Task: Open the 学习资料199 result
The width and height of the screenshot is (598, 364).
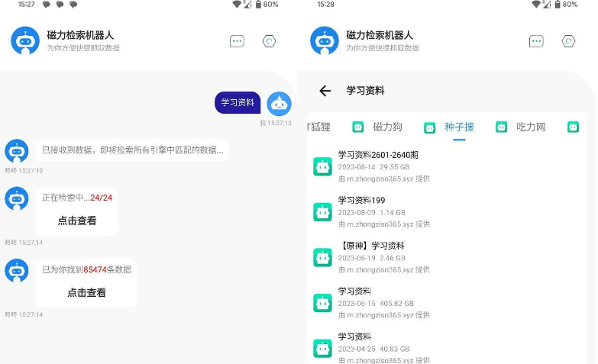Action: pos(447,212)
